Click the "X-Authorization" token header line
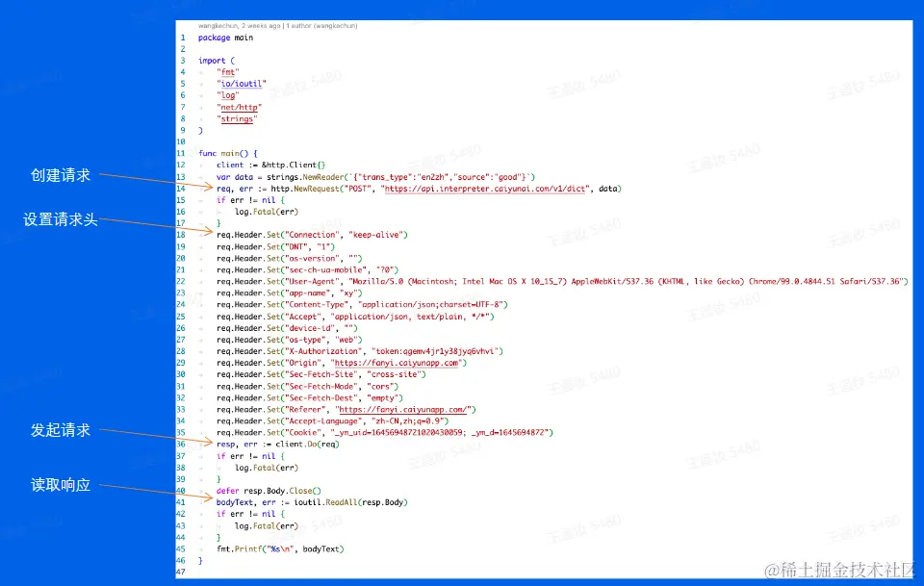The image size is (924, 586). point(359,351)
